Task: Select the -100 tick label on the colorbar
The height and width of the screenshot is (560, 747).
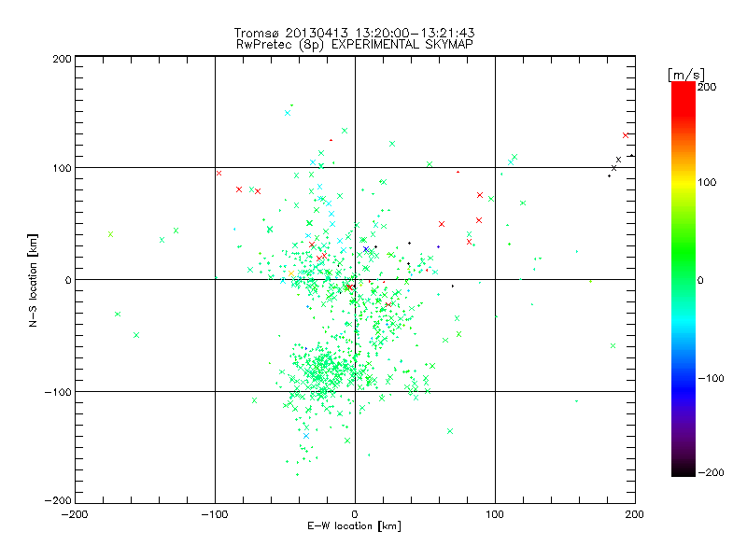Action: 711,378
